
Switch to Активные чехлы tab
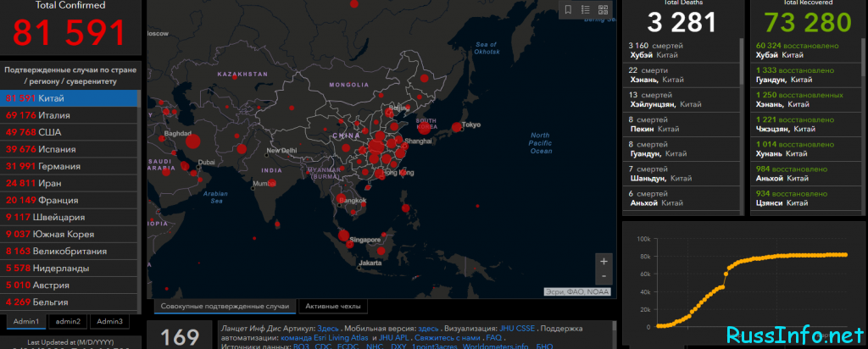pyautogui.click(x=332, y=307)
